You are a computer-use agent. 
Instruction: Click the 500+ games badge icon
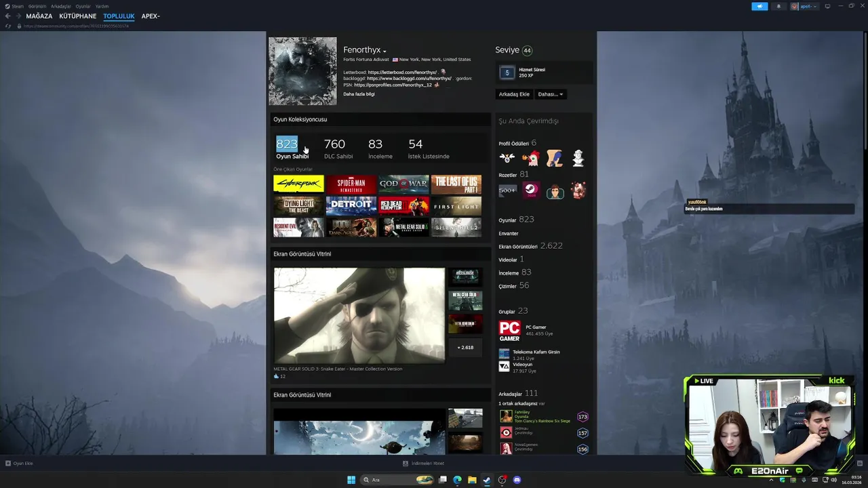(x=507, y=191)
